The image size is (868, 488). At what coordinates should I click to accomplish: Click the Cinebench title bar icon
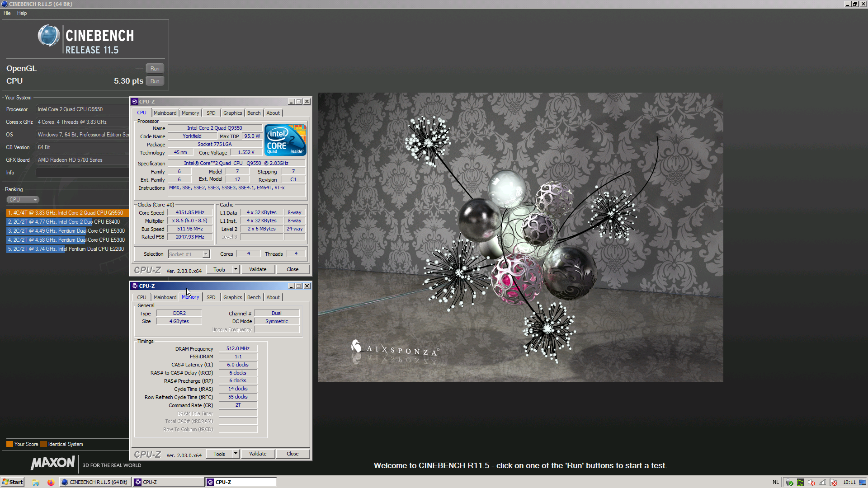[x=5, y=4]
